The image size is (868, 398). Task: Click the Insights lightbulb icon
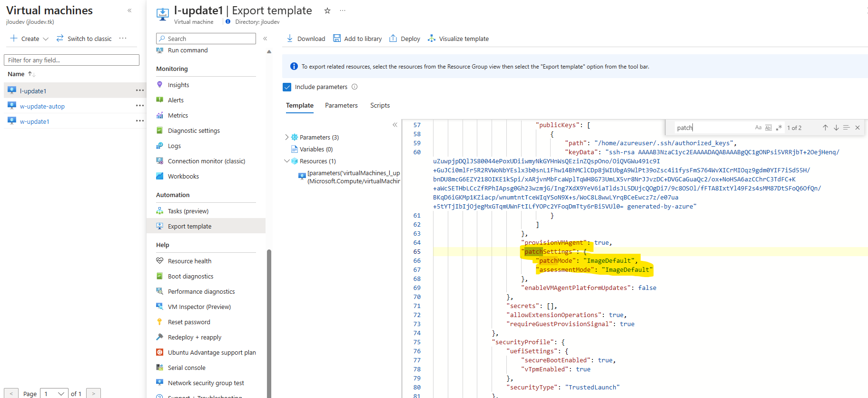tap(160, 85)
